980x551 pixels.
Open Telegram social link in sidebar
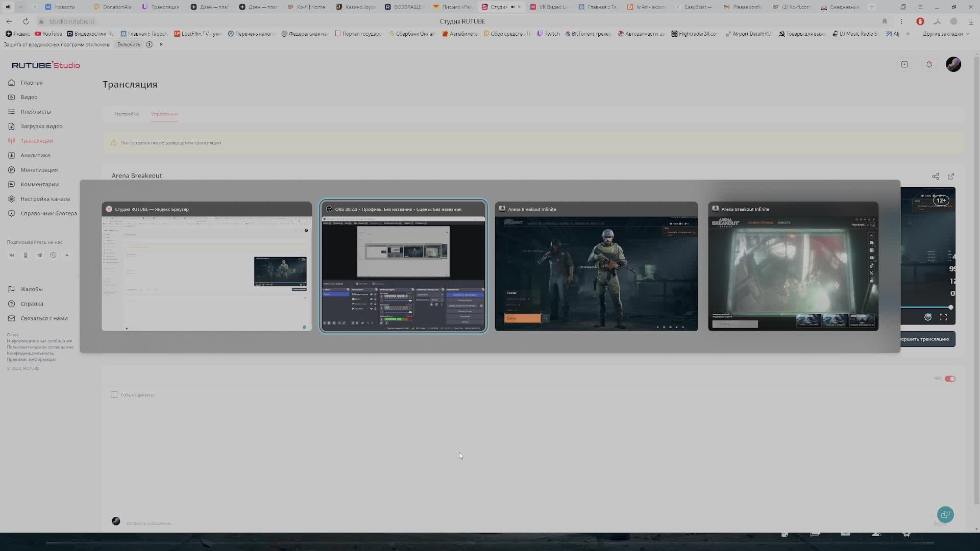coord(39,255)
